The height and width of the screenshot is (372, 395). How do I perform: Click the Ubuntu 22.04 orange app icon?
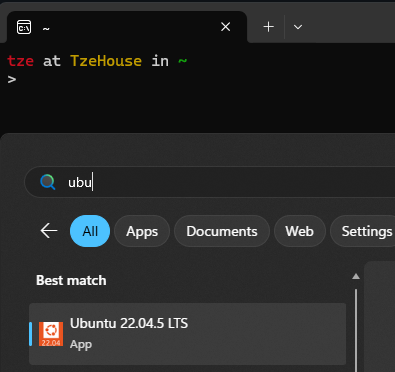[51, 334]
